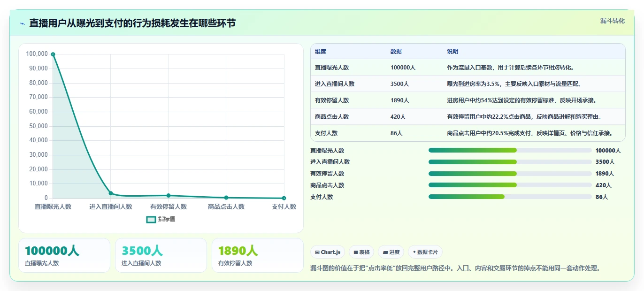The height and width of the screenshot is (291, 644).
Task: Click the chart data point for 商品点击人数
Action: click(226, 198)
